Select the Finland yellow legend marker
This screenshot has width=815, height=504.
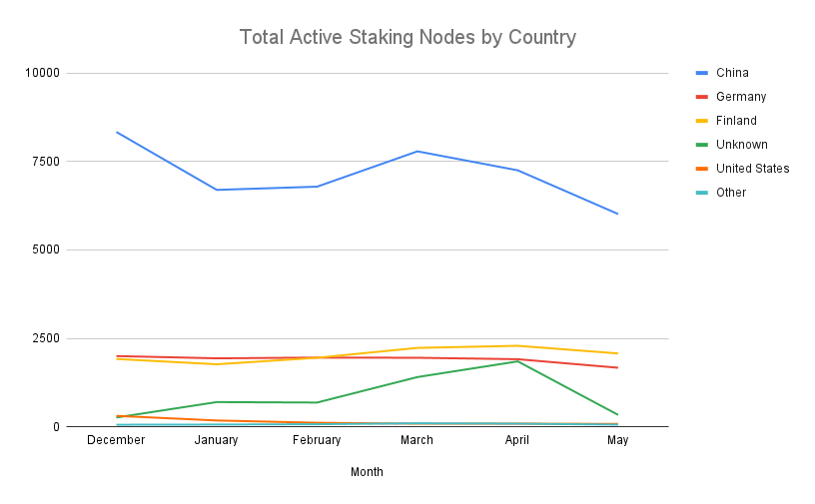click(702, 121)
